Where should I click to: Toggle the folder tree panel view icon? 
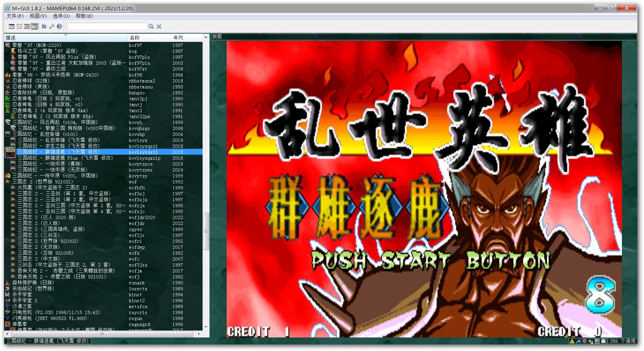(12, 26)
